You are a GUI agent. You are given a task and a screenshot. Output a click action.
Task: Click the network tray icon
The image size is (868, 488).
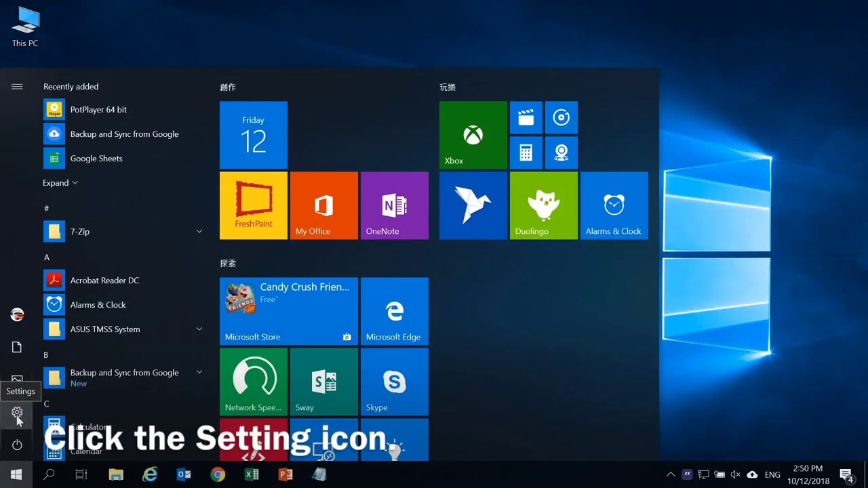click(x=703, y=474)
